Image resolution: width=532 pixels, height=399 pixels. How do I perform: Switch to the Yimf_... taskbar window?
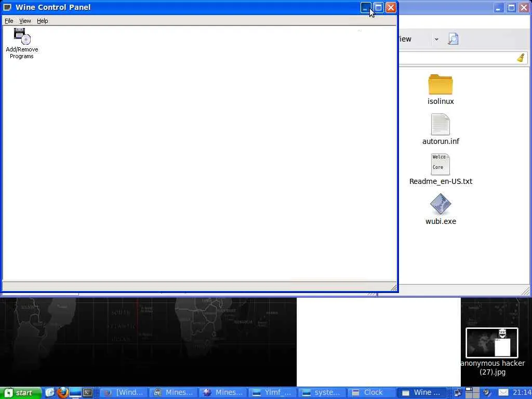click(x=272, y=393)
